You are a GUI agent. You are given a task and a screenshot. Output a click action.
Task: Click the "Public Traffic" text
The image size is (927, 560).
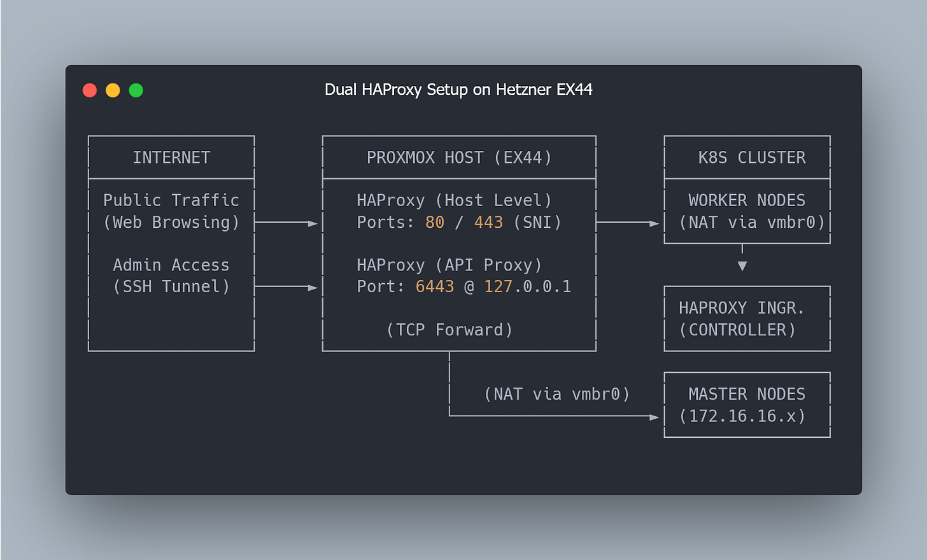171,200
